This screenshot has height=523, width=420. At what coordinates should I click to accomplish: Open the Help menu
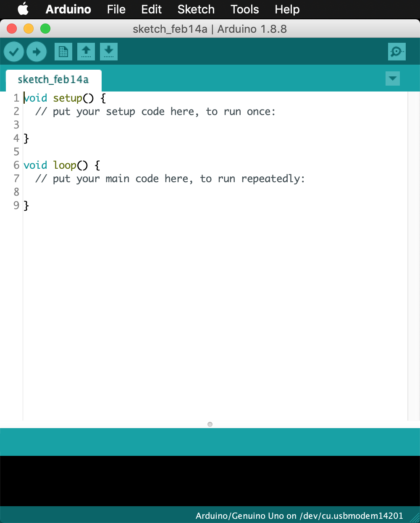coord(287,9)
